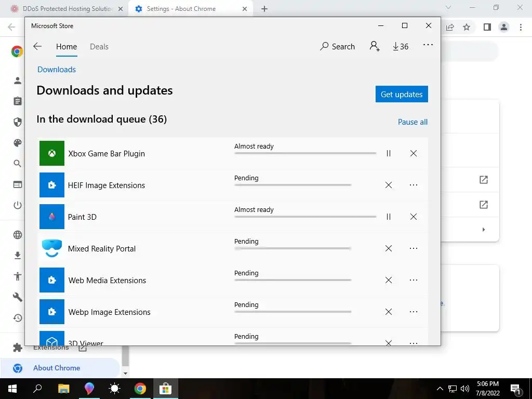Switch to DDoS Protected Hosting Chrome tab
This screenshot has height=399, width=532.
(x=67, y=9)
